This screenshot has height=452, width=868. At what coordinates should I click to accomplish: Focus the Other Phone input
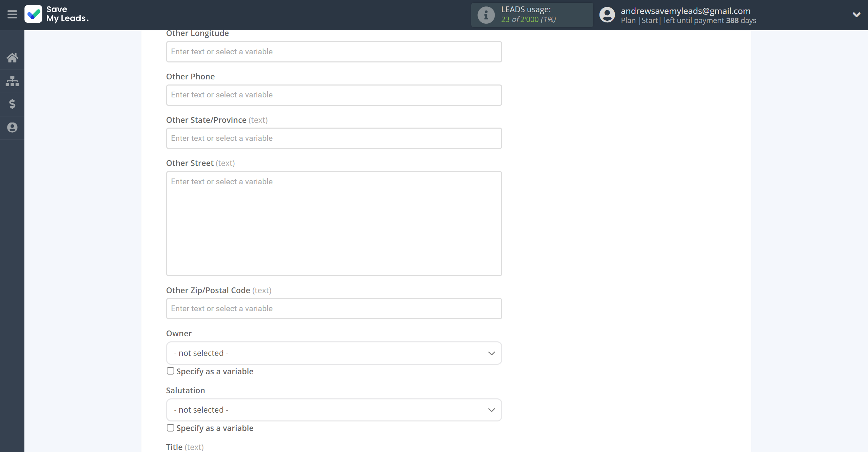(x=334, y=95)
